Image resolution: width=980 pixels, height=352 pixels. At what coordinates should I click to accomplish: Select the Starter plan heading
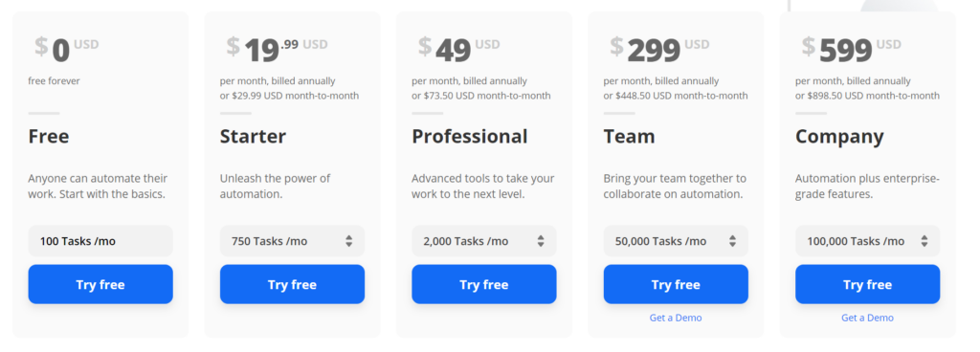tap(253, 136)
